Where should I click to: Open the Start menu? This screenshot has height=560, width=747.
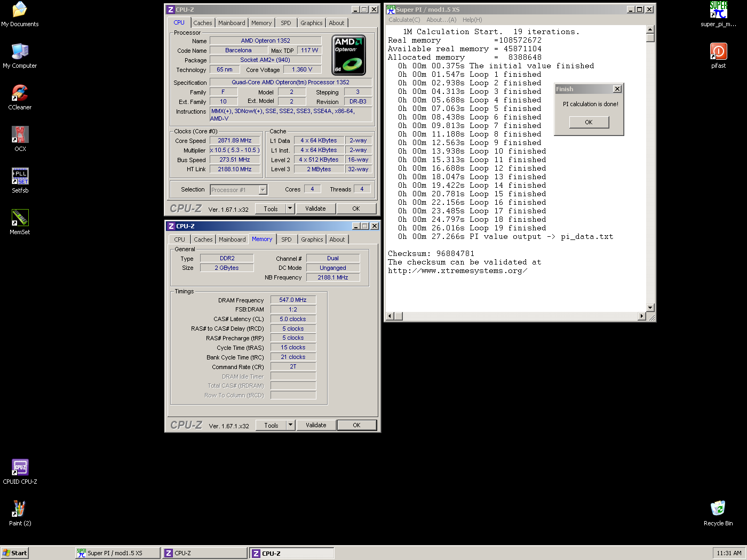pos(14,553)
